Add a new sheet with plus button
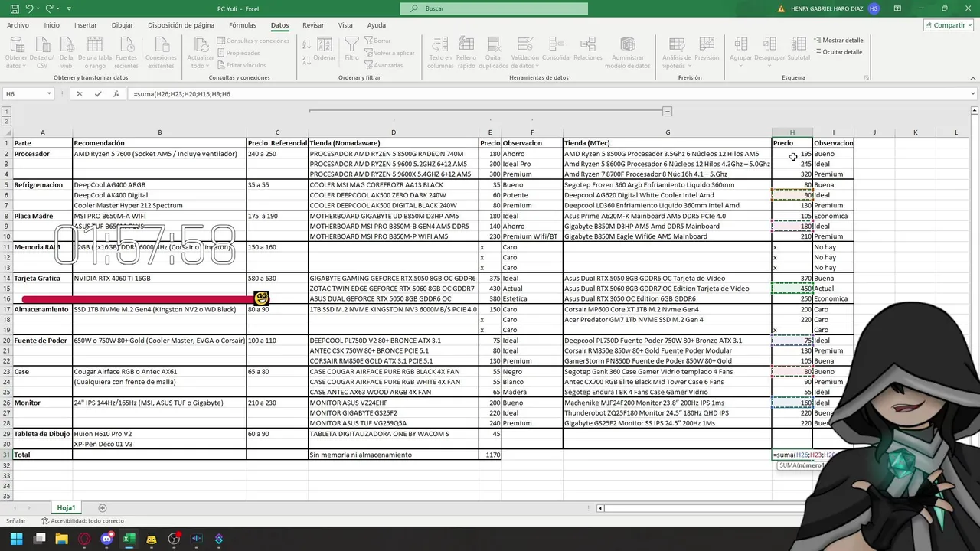Viewport: 980px width, 551px height. (x=103, y=508)
